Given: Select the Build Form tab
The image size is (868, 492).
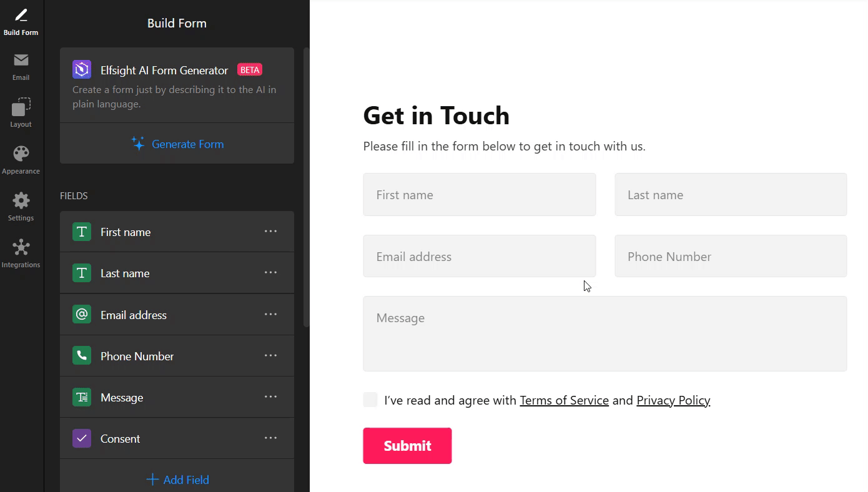Looking at the screenshot, I should coord(21,22).
